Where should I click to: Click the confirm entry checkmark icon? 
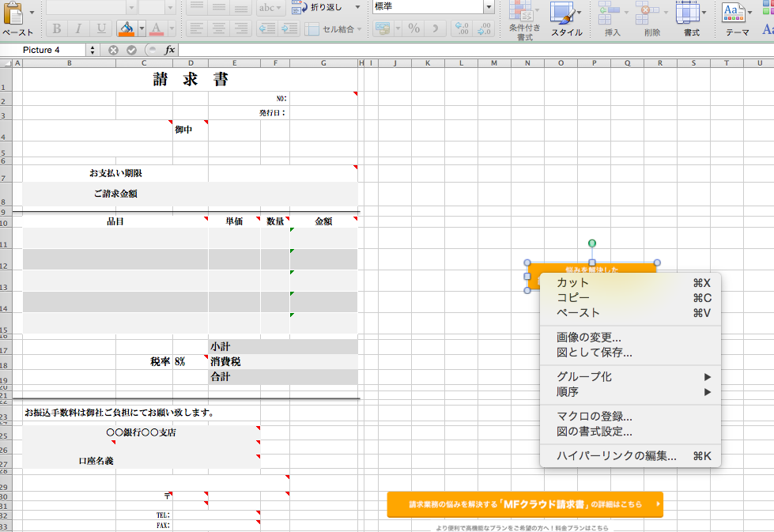click(x=131, y=50)
